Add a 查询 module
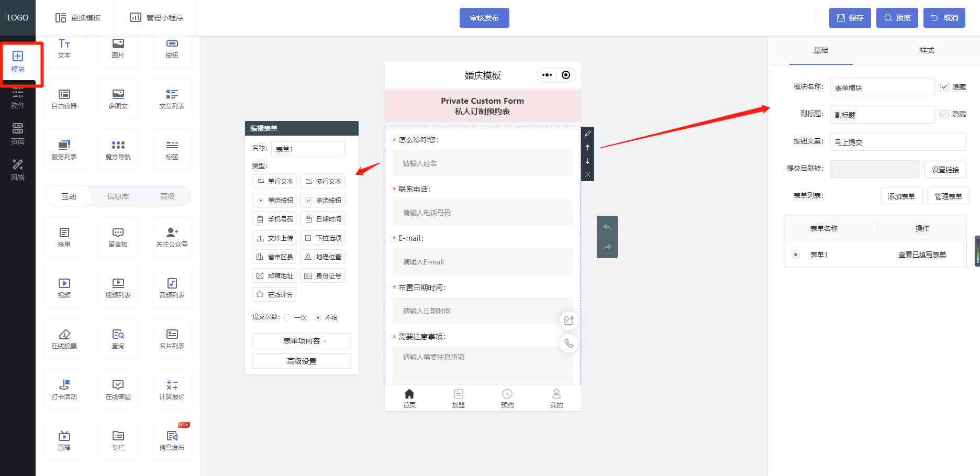 [118, 338]
